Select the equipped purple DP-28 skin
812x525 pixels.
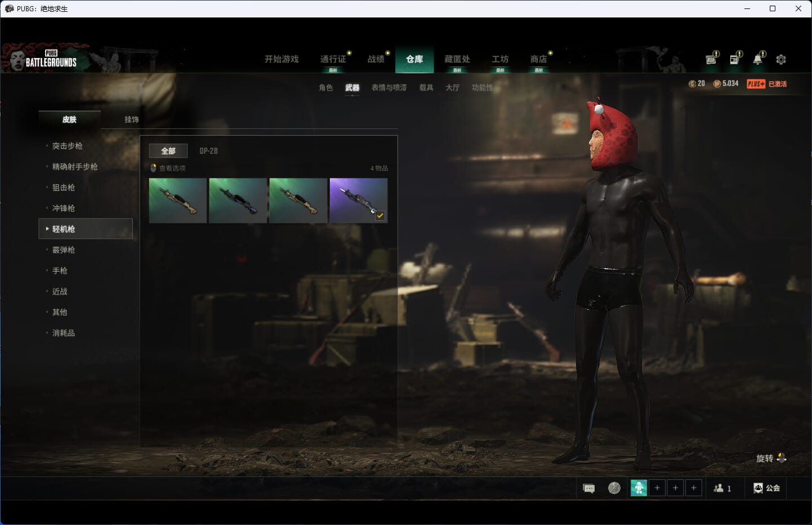pyautogui.click(x=358, y=201)
